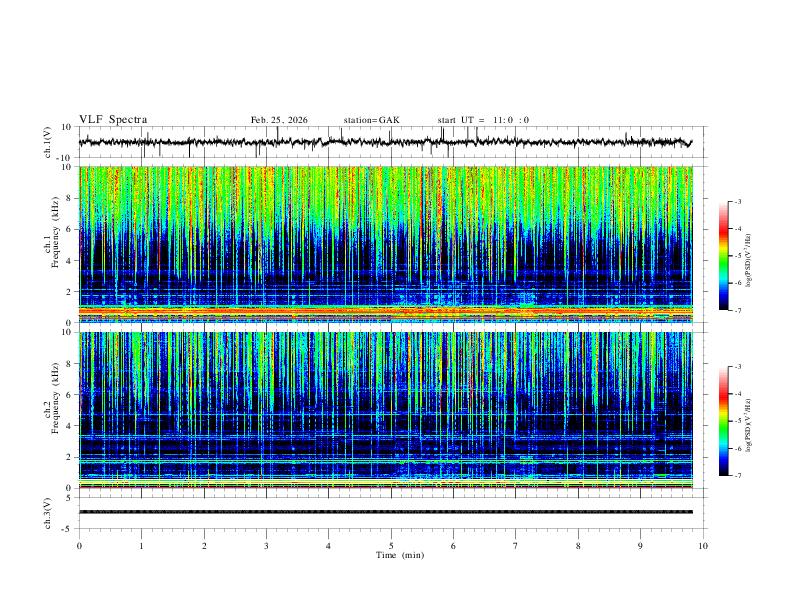Click the 'station=GAK' label
792x612 pixels.
[x=371, y=120]
